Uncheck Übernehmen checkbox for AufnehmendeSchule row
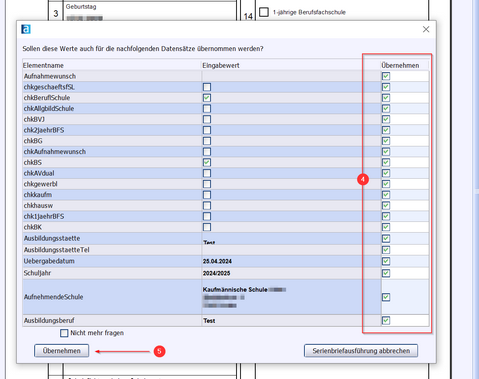This screenshot has width=479, height=379. click(x=386, y=297)
